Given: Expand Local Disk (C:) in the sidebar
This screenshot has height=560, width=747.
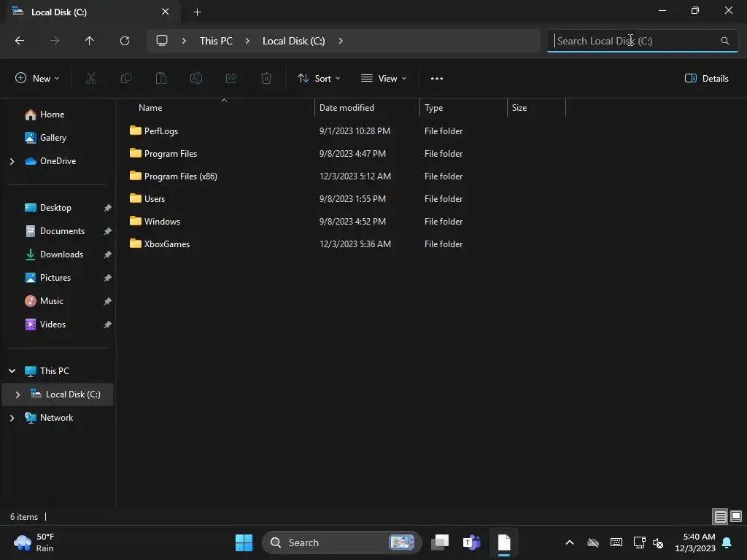Looking at the screenshot, I should [18, 394].
